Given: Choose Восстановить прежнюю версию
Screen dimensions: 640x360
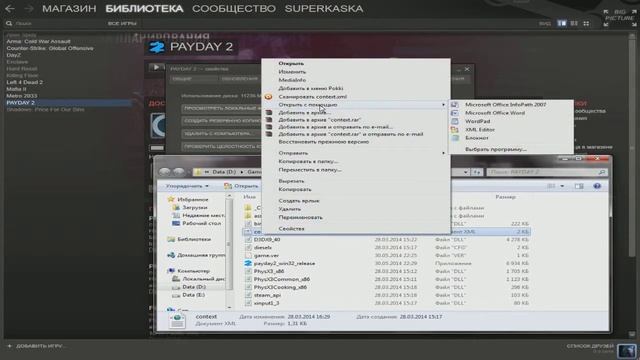Looking at the screenshot, I should point(323,142).
